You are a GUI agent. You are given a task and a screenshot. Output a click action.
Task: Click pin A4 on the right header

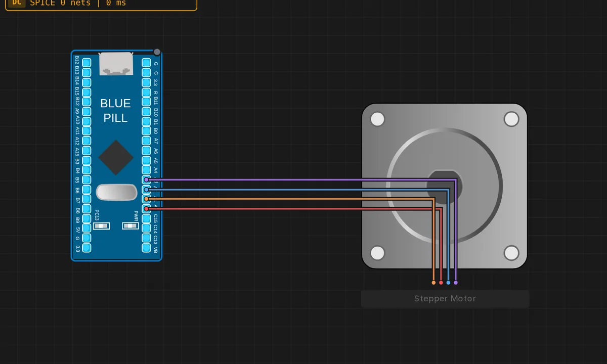(146, 170)
